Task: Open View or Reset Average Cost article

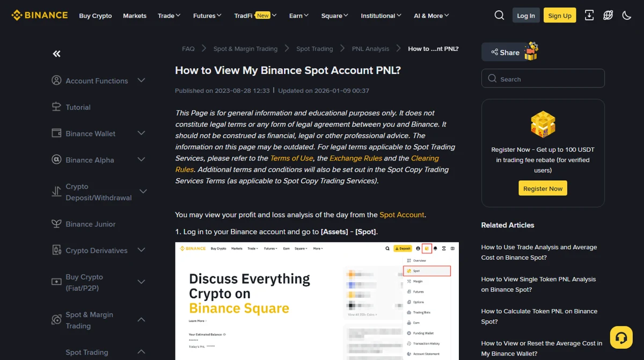Action: coord(541,348)
